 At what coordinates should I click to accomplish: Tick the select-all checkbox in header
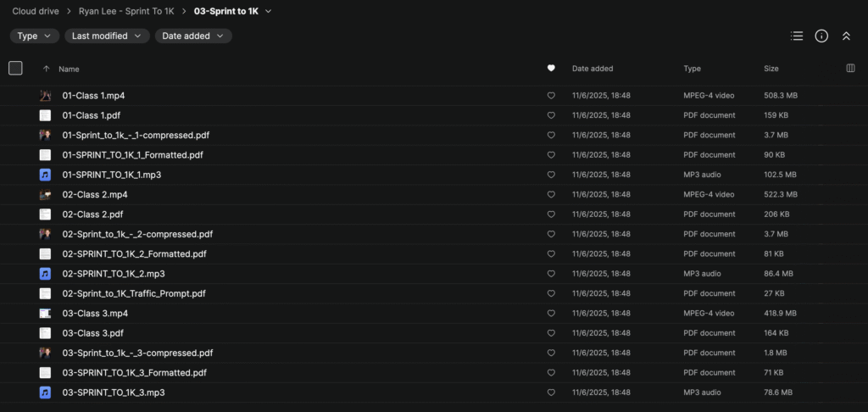point(15,69)
